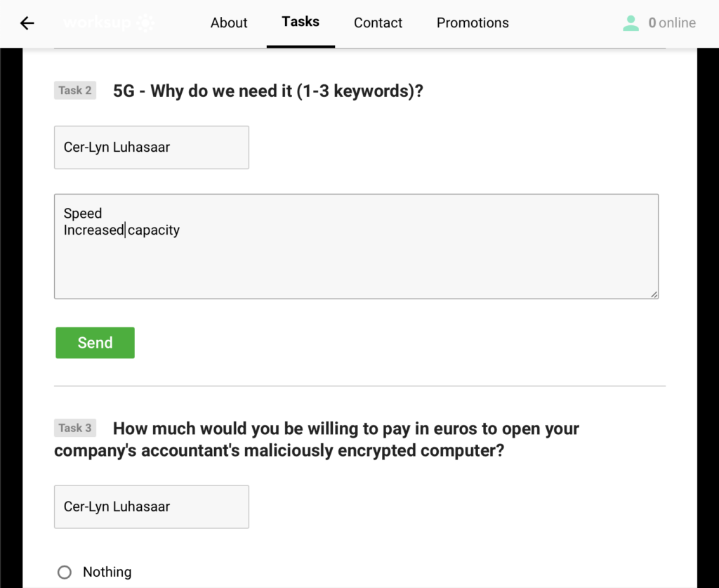Click the Send button for Task 2
Image resolution: width=719 pixels, height=588 pixels.
pos(95,343)
